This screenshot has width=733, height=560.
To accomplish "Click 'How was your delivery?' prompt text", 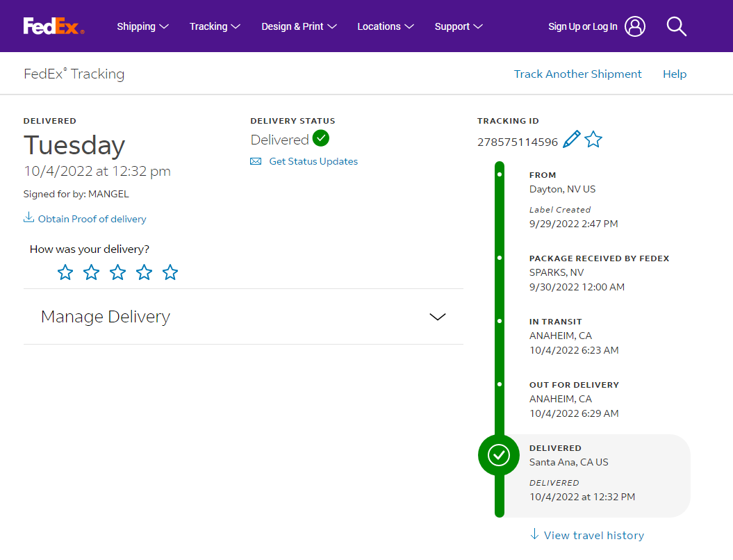I will [90, 249].
